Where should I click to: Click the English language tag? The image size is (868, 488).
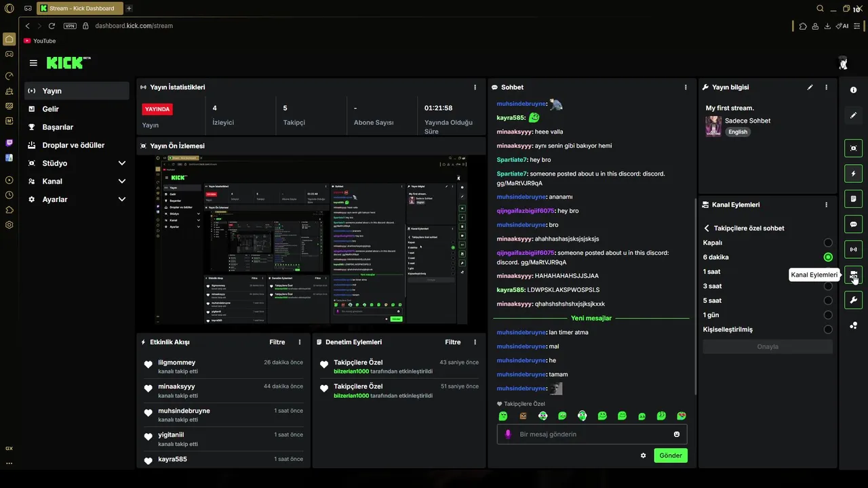click(738, 132)
